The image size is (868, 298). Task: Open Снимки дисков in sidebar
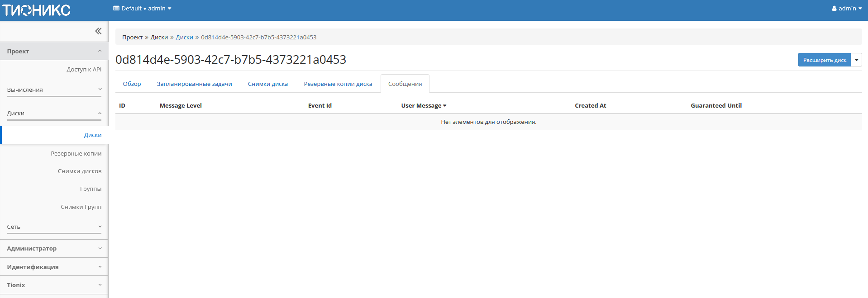click(80, 171)
